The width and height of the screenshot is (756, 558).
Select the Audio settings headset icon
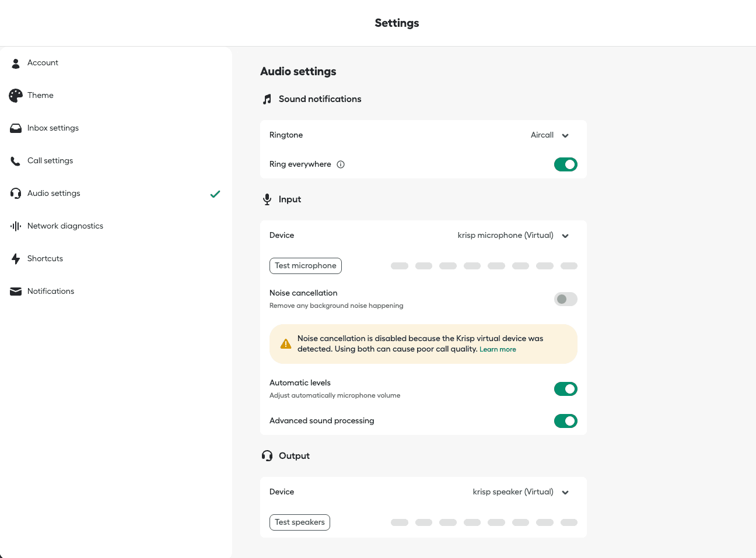[x=16, y=193]
